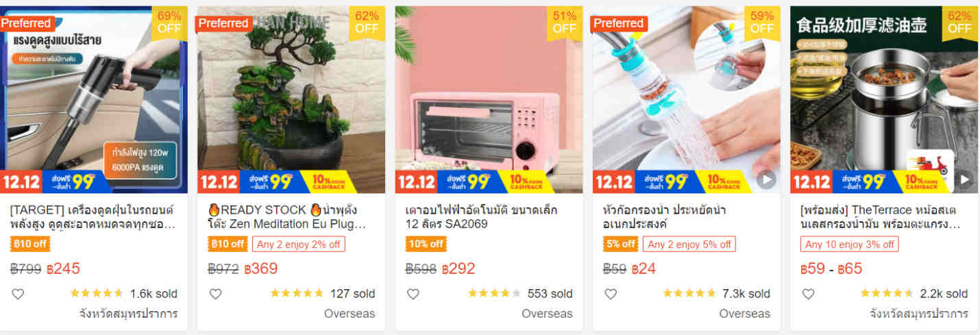Open the pink electric oven product image
980x335 pixels.
point(489,99)
